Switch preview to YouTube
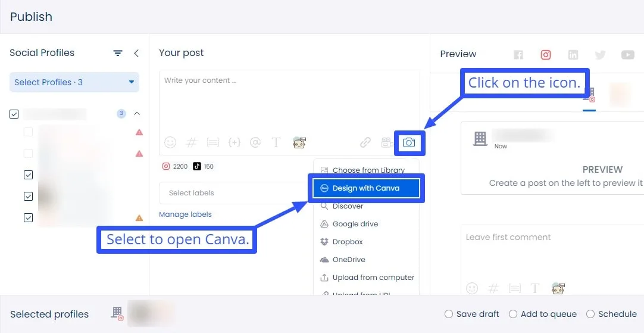The width and height of the screenshot is (644, 333). tap(627, 55)
